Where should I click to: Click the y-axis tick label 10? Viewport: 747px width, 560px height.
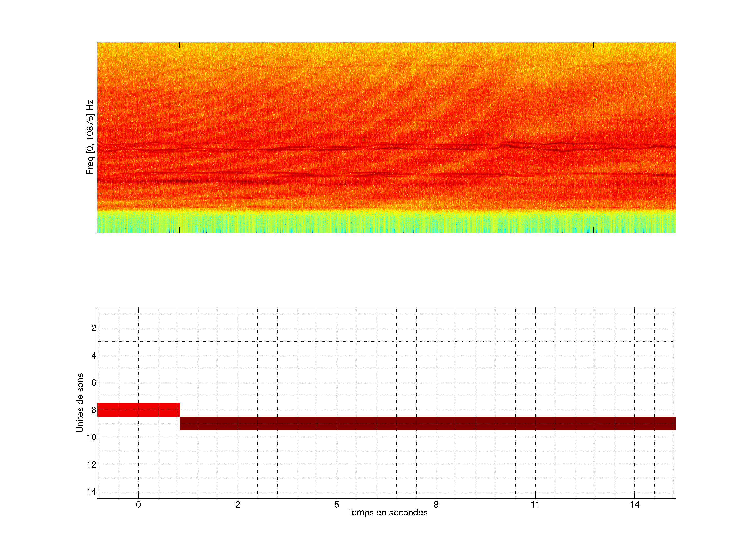tap(92, 437)
